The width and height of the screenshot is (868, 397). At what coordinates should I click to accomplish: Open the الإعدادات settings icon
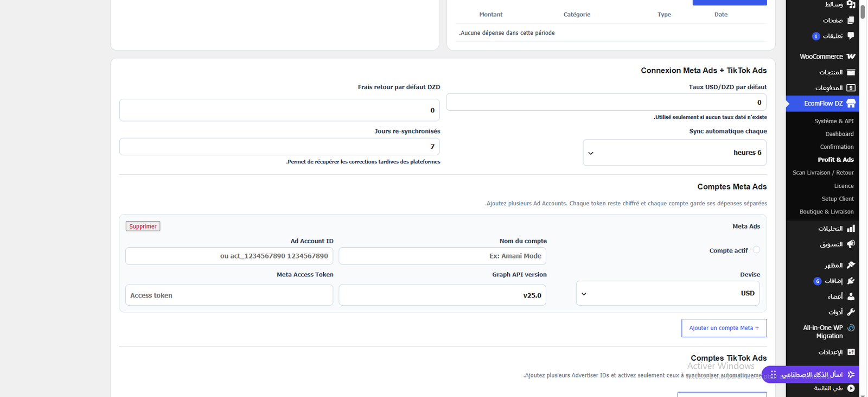(x=851, y=352)
